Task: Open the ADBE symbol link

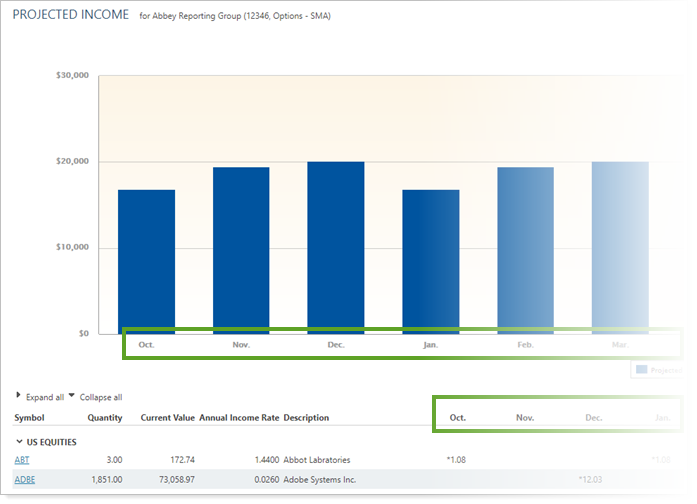Action: [x=24, y=480]
